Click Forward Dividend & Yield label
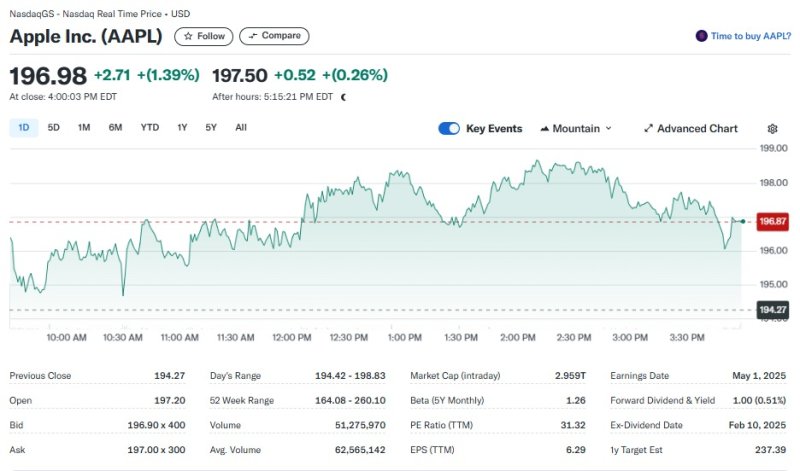The height and width of the screenshot is (471, 800). [x=662, y=401]
